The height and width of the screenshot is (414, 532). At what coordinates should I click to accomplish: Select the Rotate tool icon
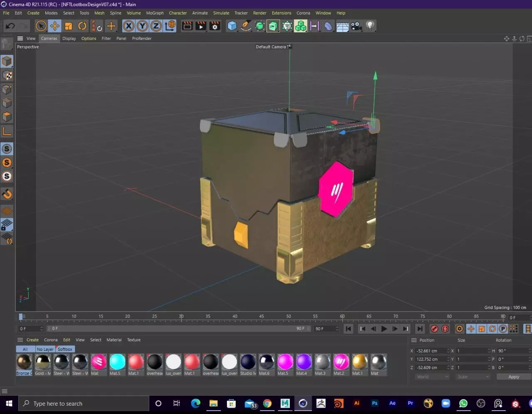pos(82,26)
